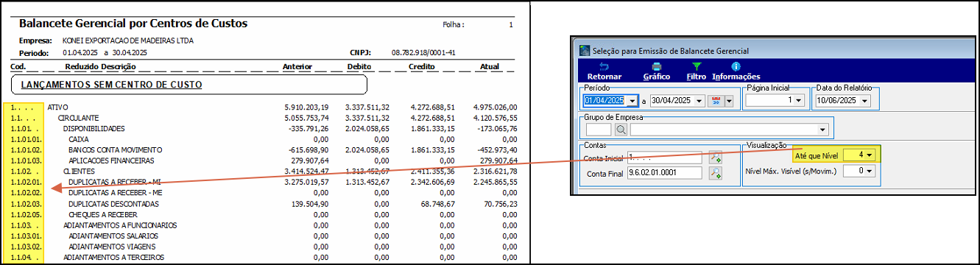Open the Nível Máx. Visível dropdown
980x265 pixels.
click(x=870, y=171)
